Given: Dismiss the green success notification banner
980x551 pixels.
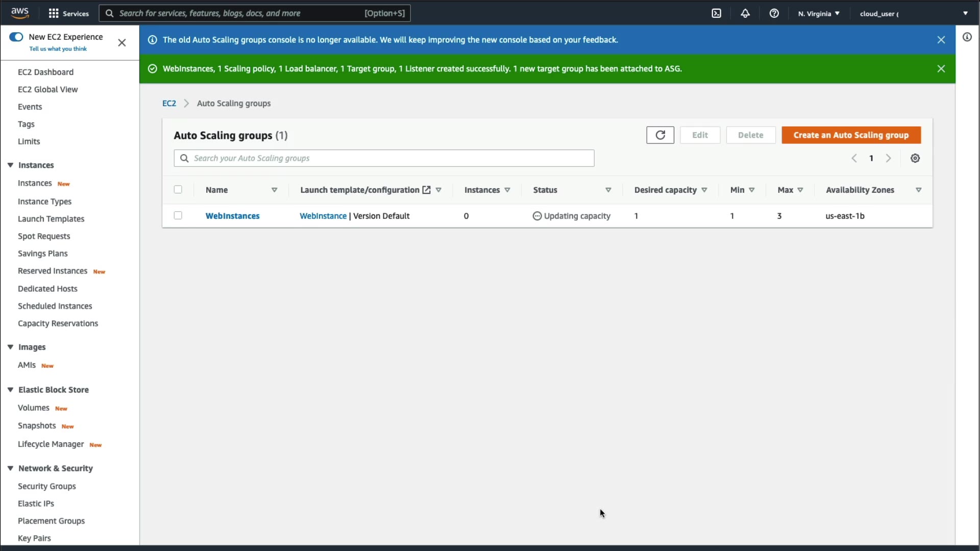Looking at the screenshot, I should point(941,69).
